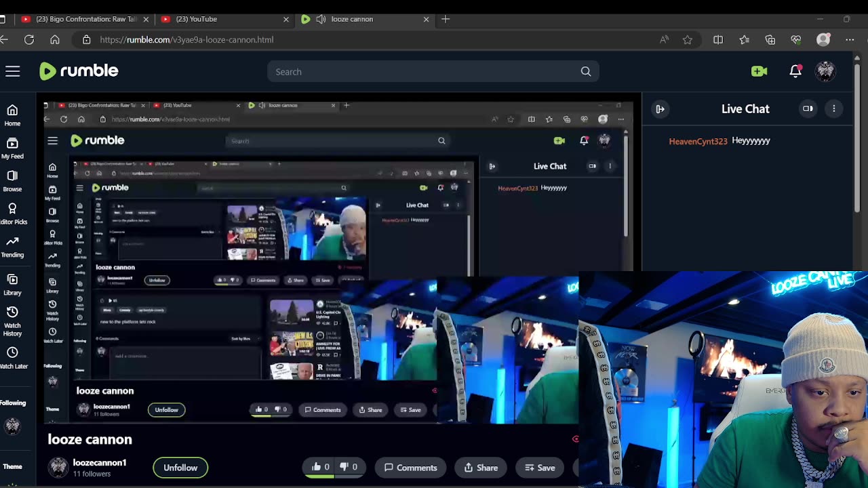The image size is (868, 488).
Task: Click the address bar URL
Action: coord(186,40)
